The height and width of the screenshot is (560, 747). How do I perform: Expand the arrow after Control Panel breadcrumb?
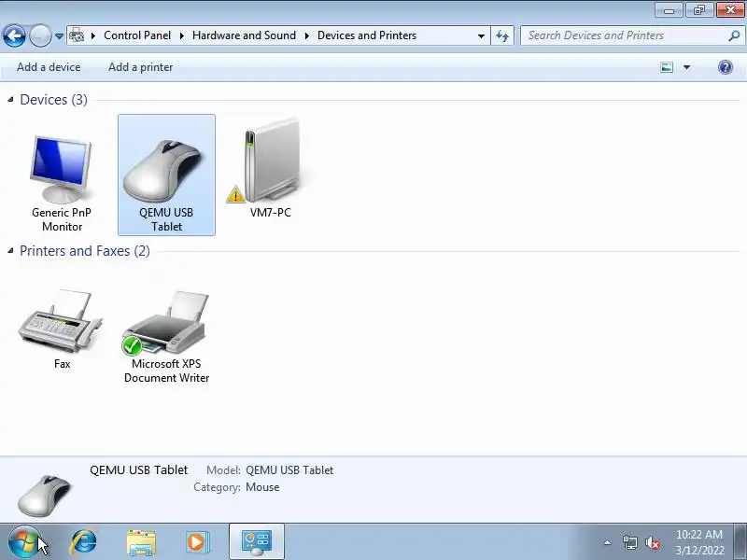pos(181,35)
